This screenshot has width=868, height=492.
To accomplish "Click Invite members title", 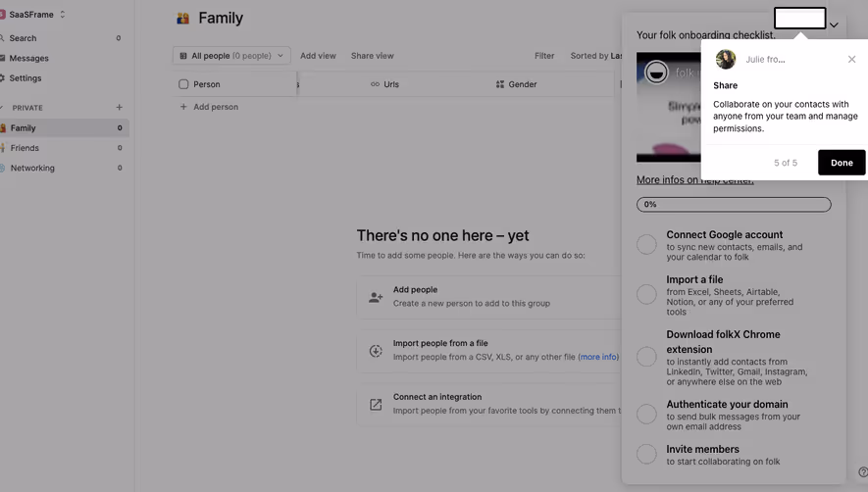I will (702, 449).
